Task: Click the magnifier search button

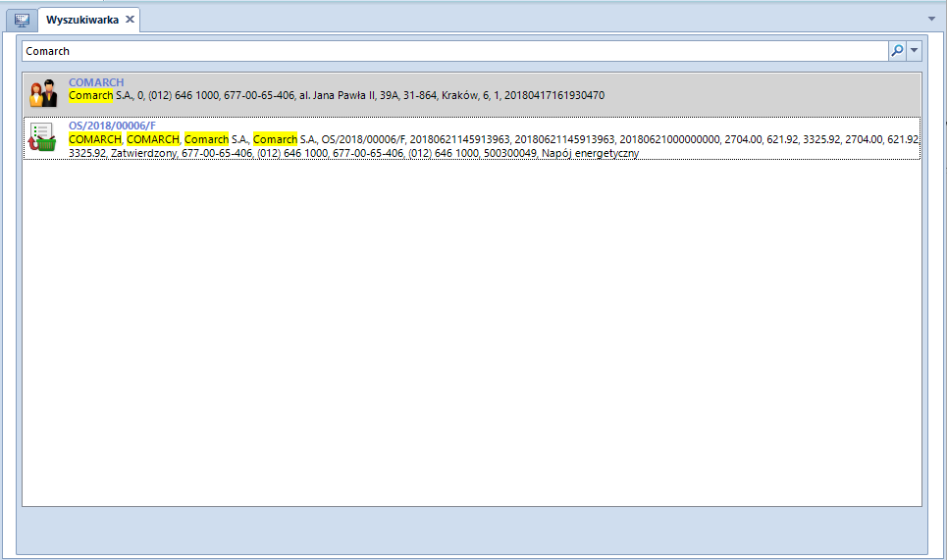Action: (x=898, y=51)
